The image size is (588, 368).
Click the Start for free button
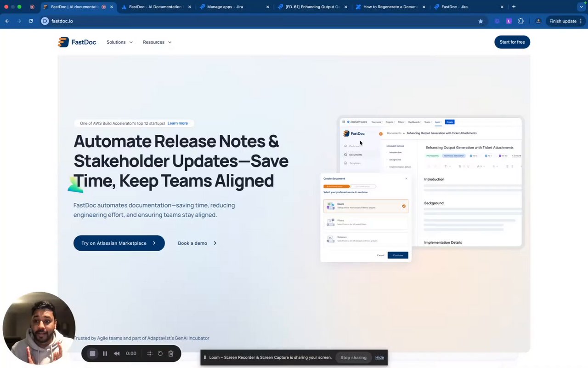[512, 42]
